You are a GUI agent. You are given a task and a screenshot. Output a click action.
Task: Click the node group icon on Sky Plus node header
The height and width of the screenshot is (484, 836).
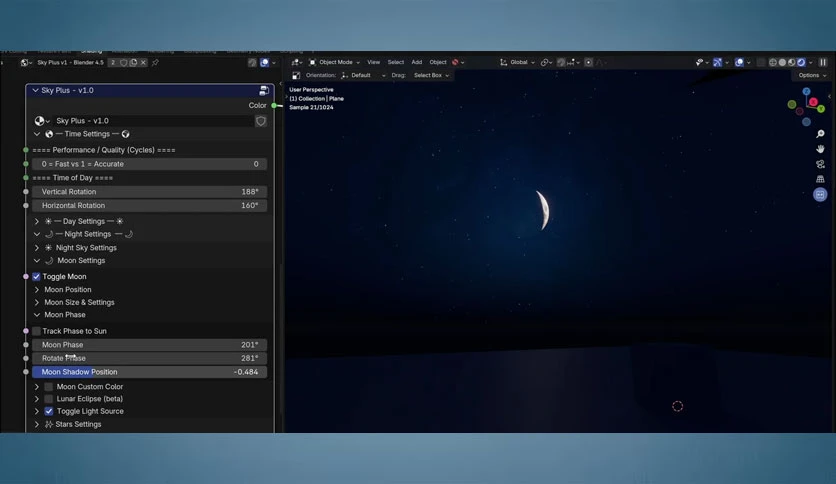pos(263,90)
